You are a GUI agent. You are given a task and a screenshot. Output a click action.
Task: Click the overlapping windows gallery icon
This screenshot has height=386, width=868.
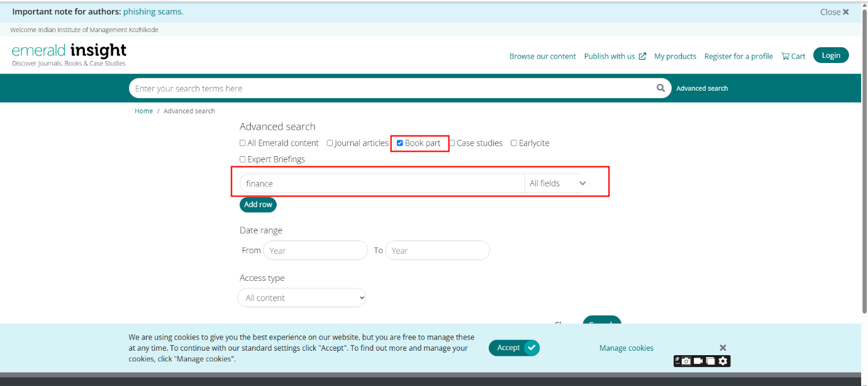[710, 361]
